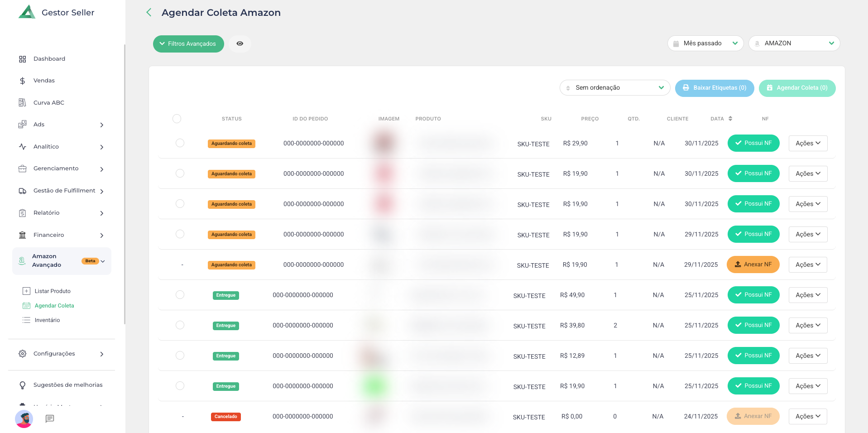Click the orange Anexar NF button

coord(753,265)
